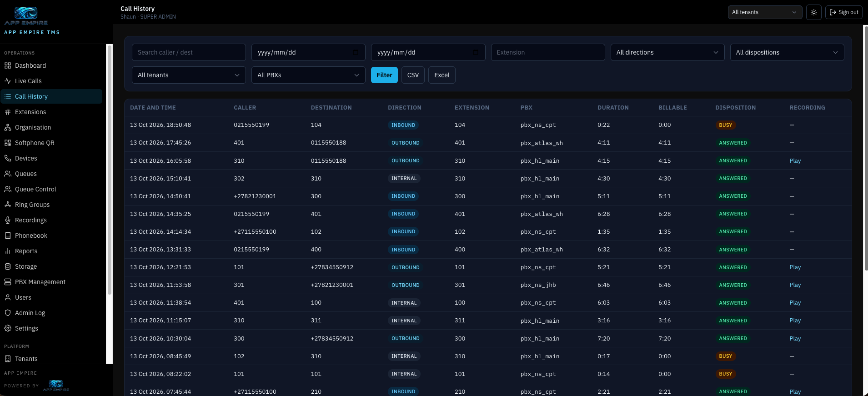Open the header All tenants selector
This screenshot has height=396, width=868.
[765, 12]
